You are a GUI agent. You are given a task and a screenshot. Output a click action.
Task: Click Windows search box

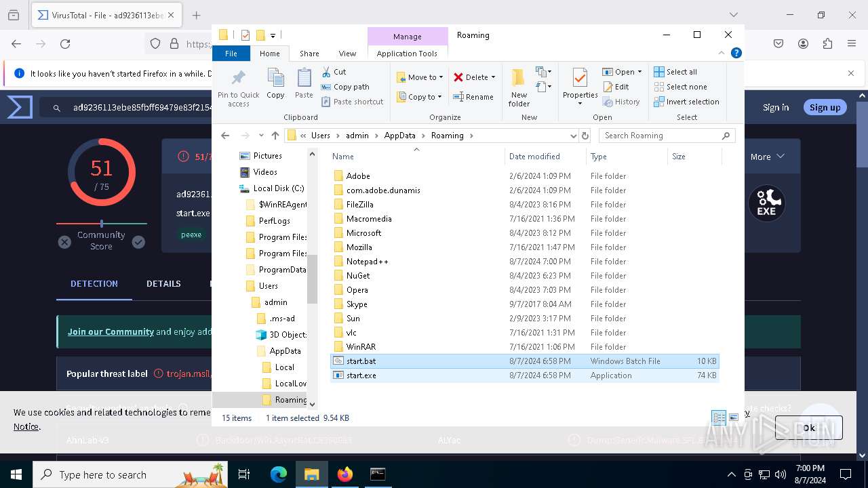(x=131, y=474)
